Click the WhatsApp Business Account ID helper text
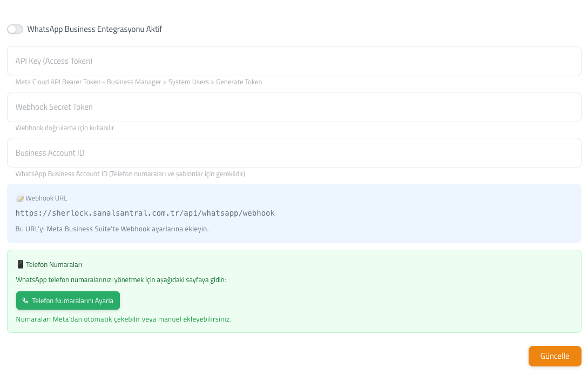The width and height of the screenshot is (588, 374). point(130,174)
